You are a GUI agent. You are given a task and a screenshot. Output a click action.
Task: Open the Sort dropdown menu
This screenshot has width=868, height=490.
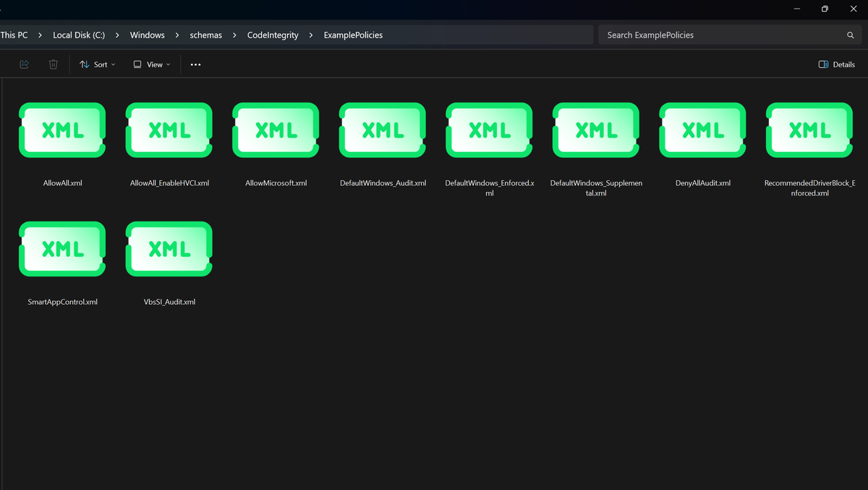point(98,64)
